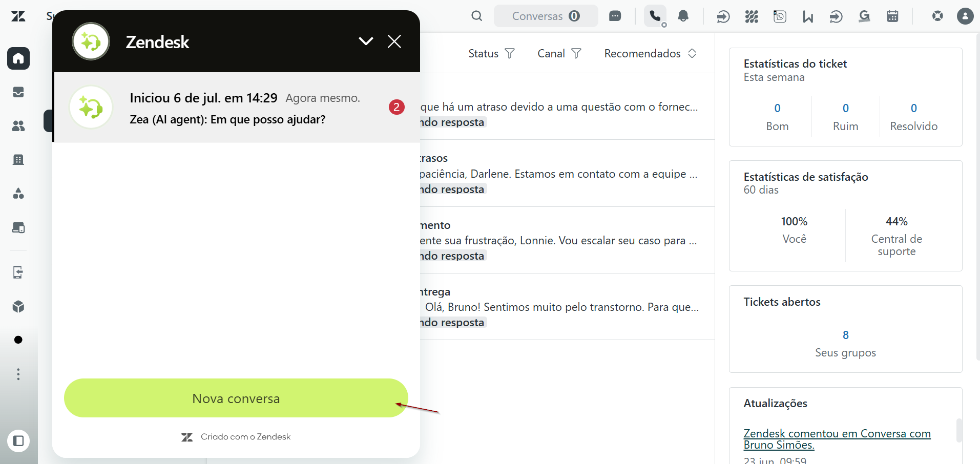The width and height of the screenshot is (980, 464).
Task: Open the chat bubble icon in top bar
Action: click(615, 16)
